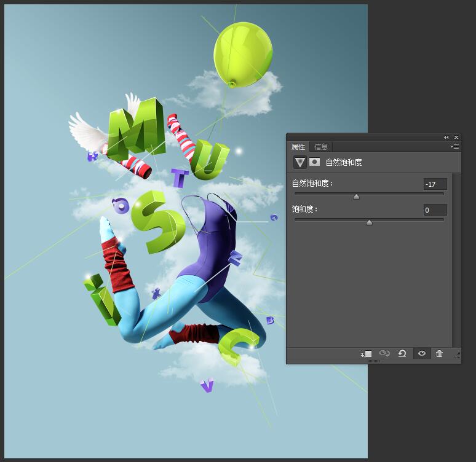The height and width of the screenshot is (462, 476).
Task: Select the layer mask icon in Properties panel
Action: point(314,162)
